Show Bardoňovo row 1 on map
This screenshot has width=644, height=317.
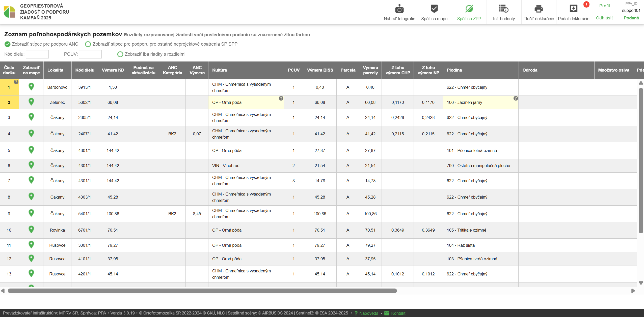31,87
